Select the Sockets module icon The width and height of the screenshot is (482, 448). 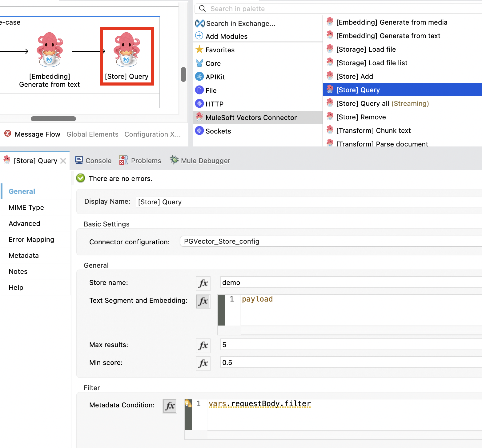(199, 131)
